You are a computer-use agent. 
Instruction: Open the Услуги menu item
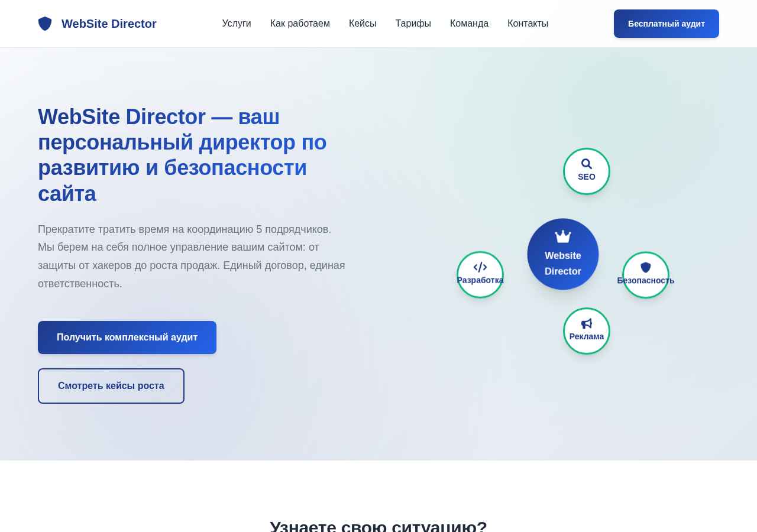tap(237, 24)
